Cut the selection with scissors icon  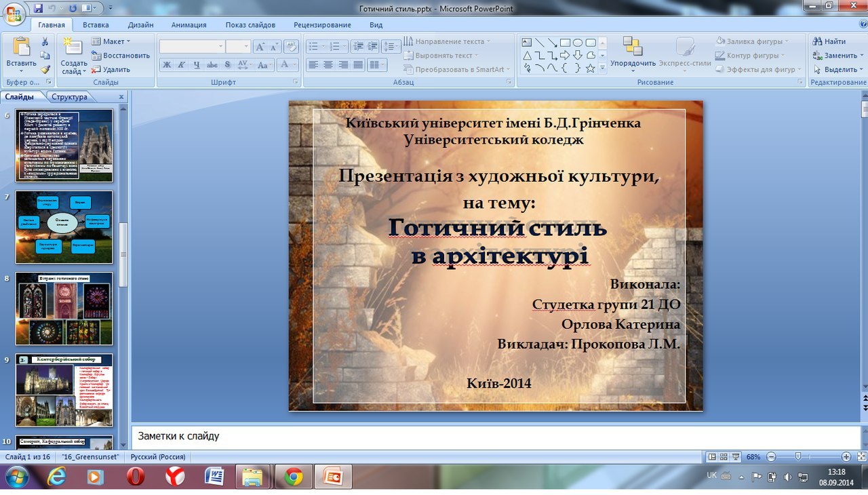(x=45, y=42)
